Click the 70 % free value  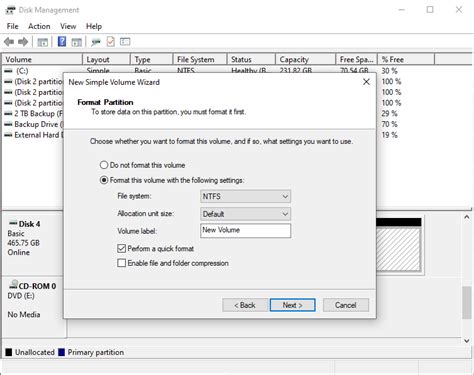389,124
